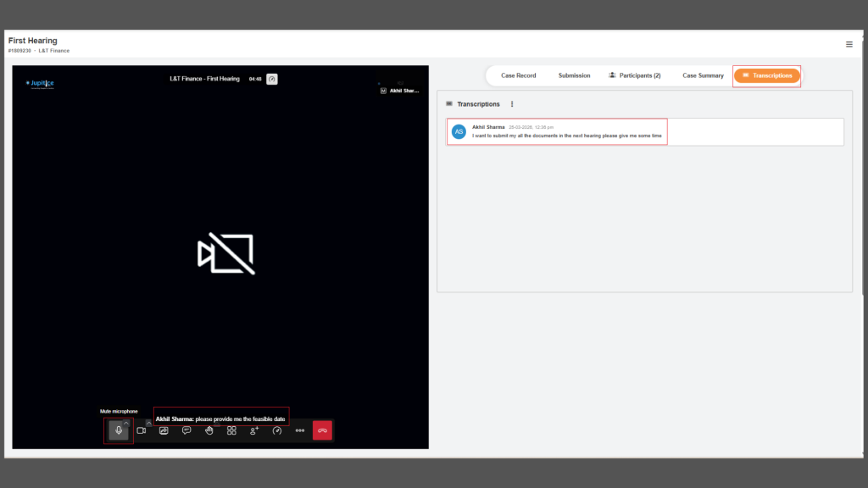Invite people to the hearing
868x488 pixels.
click(253, 430)
